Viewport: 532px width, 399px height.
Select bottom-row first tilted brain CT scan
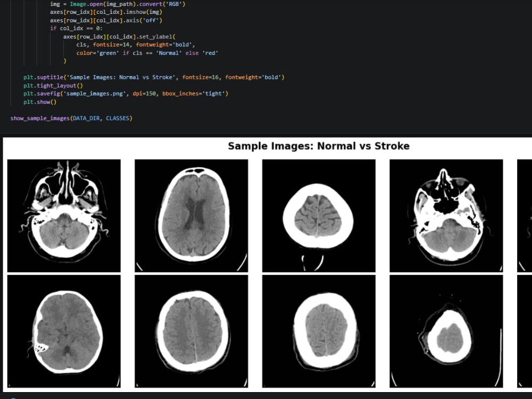(x=64, y=331)
